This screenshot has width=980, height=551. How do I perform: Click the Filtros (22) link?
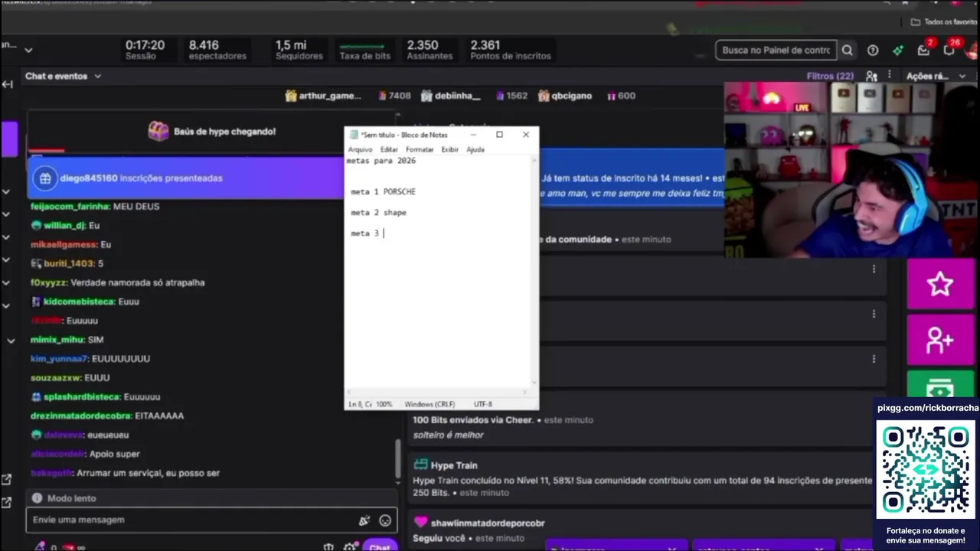(x=830, y=77)
